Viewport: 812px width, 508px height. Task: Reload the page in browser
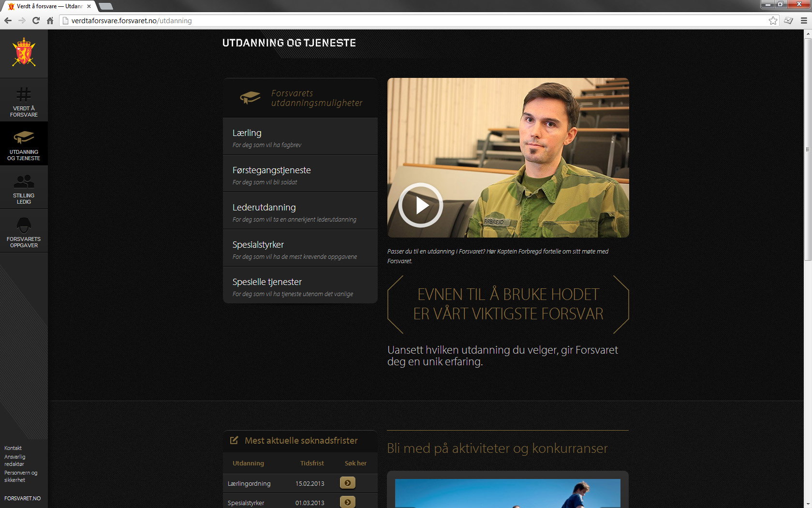36,20
